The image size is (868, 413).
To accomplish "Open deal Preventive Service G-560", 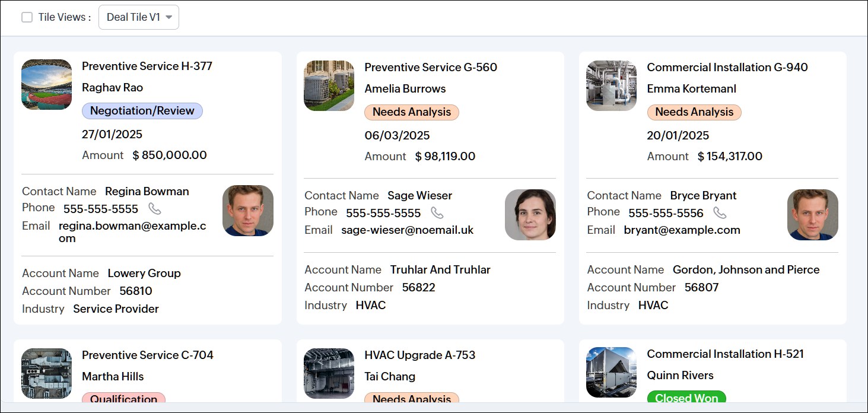I will tap(431, 67).
